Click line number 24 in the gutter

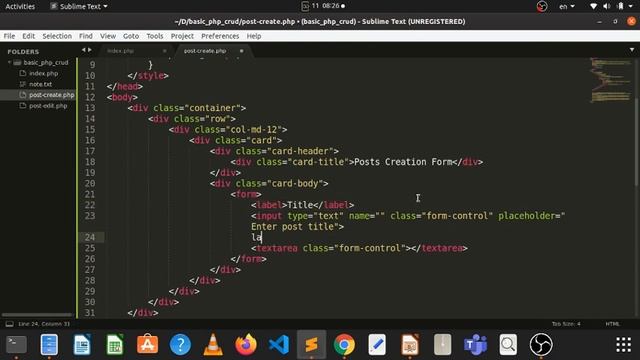tap(90, 238)
